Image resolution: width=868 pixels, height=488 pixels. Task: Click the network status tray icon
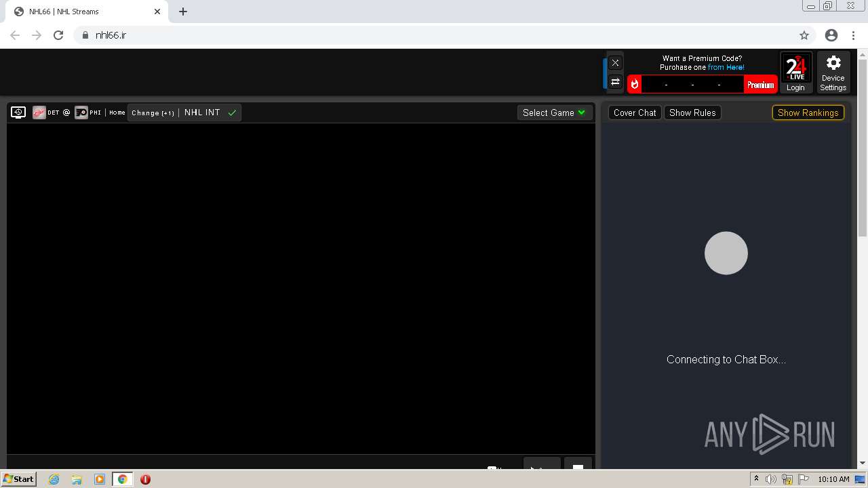pos(787,479)
